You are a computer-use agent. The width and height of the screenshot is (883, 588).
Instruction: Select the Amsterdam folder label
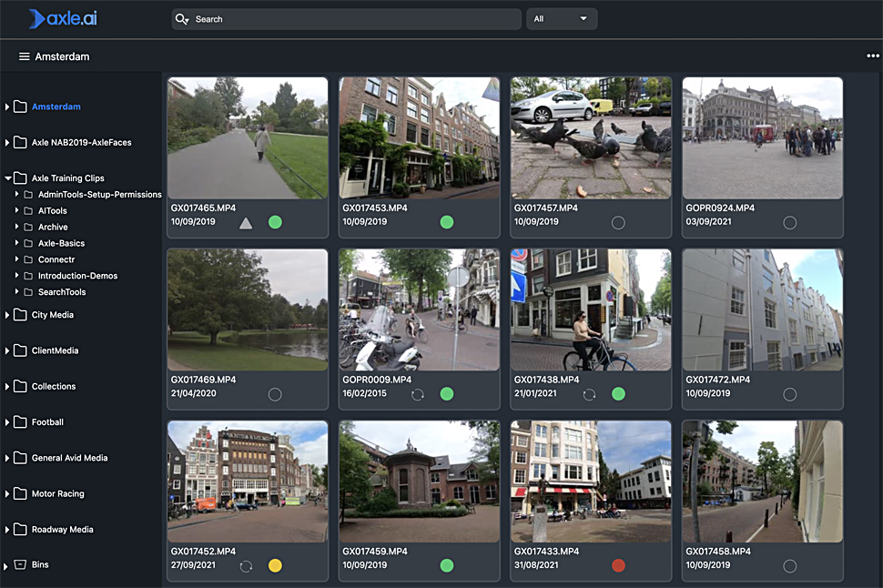click(x=56, y=106)
